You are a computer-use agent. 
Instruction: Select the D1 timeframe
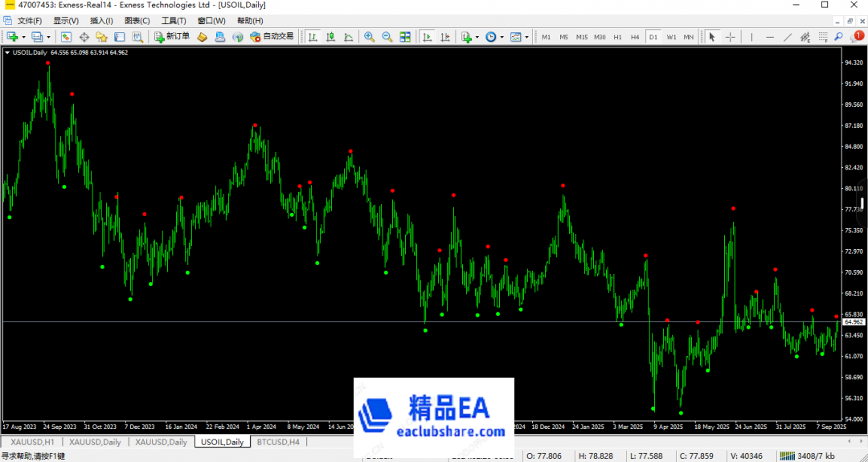(653, 37)
